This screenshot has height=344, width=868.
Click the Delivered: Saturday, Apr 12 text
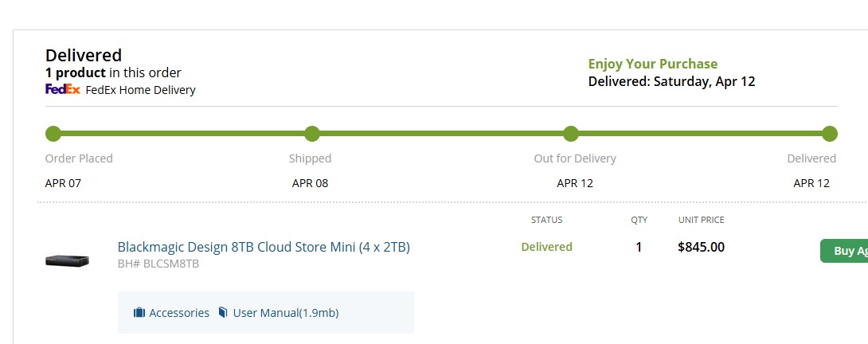[x=671, y=81]
